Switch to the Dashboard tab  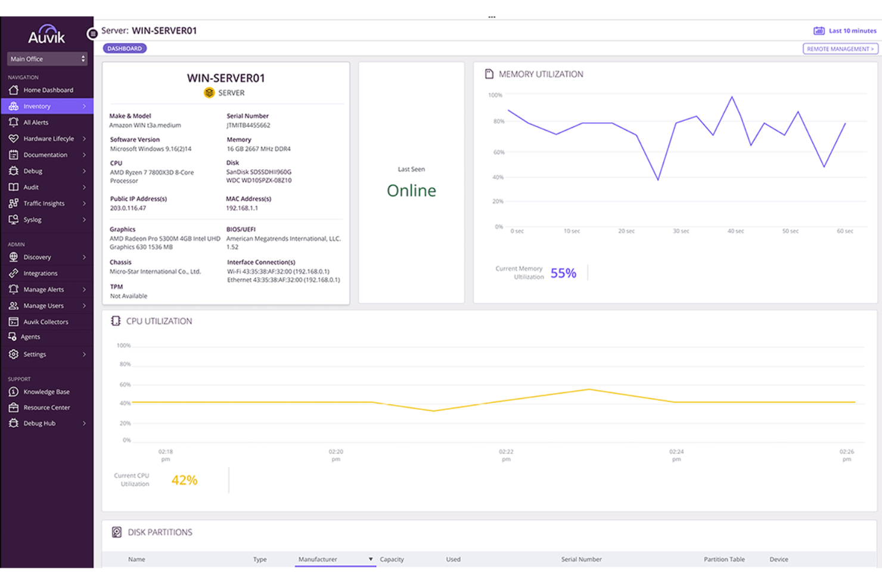coord(125,48)
